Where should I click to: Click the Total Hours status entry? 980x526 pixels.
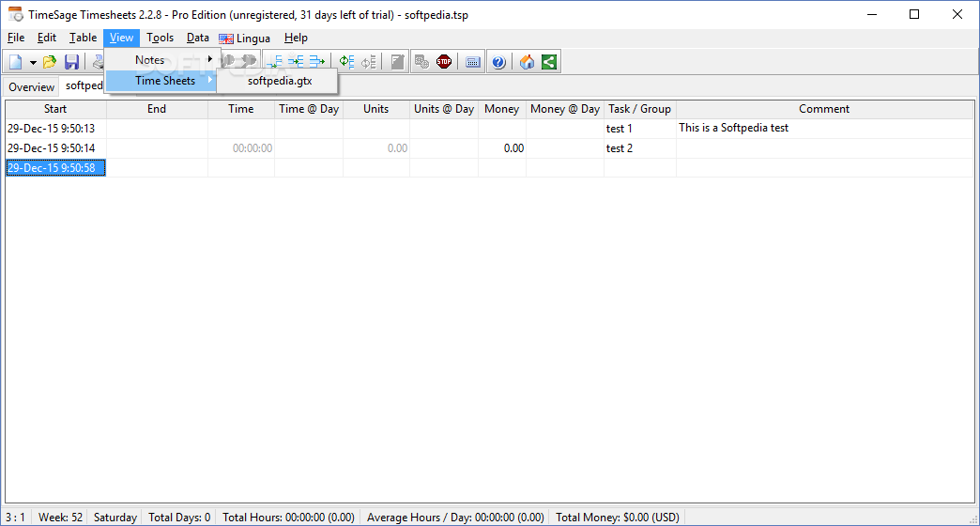pyautogui.click(x=288, y=518)
